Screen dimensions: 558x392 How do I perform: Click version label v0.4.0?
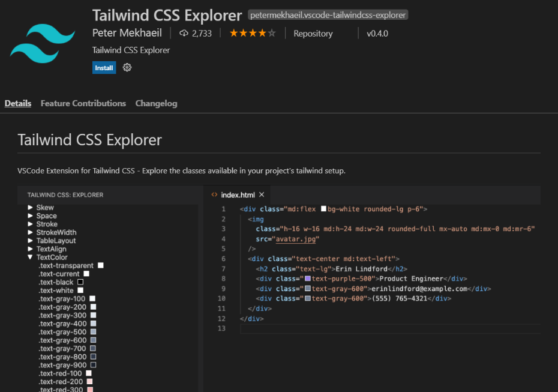click(377, 34)
